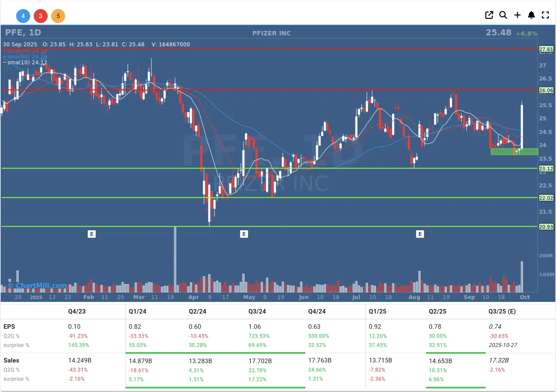The image size is (556, 392).
Task: Click the February earnings E marker
Action: 92,234
